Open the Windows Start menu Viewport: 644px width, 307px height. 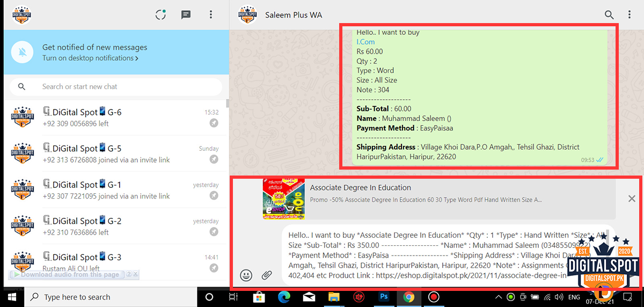[11, 297]
